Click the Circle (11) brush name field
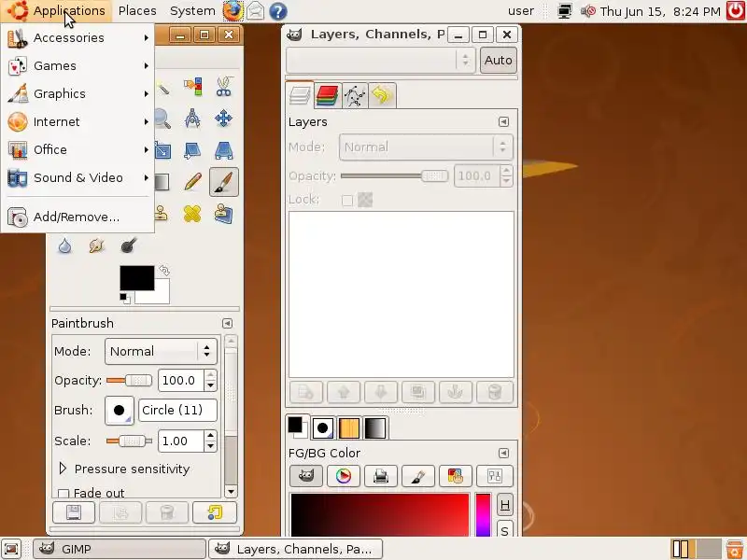This screenshot has width=747, height=560. 177,410
